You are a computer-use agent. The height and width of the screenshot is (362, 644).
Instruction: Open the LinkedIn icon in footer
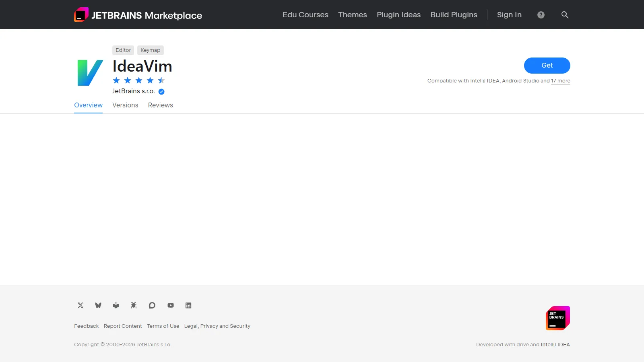[x=188, y=305]
